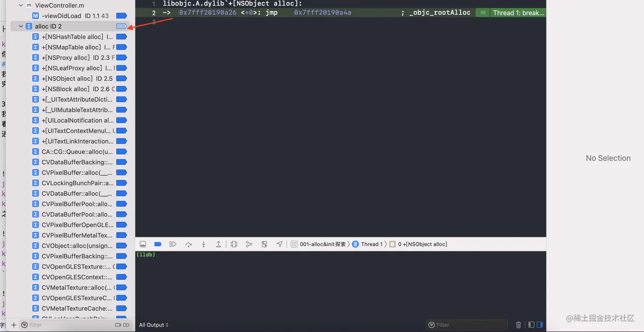Disable the +[NSMapTable alloc] breakpoint
The width and height of the screenshot is (644, 332).
[x=122, y=47]
